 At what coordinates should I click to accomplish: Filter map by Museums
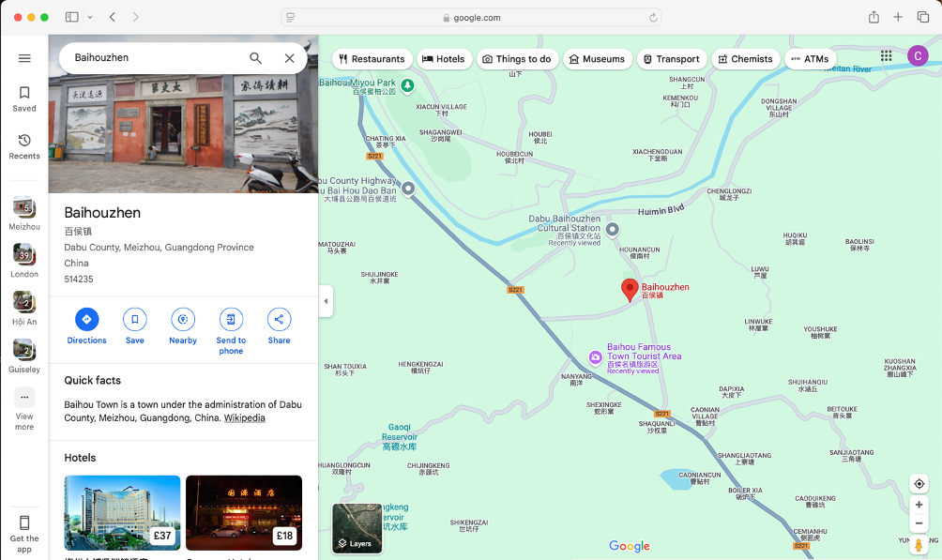click(597, 59)
